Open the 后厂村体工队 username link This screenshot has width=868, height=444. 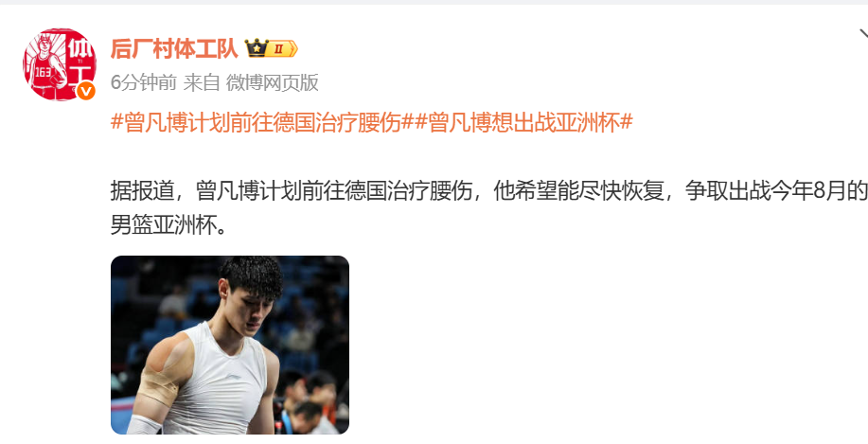(x=174, y=48)
